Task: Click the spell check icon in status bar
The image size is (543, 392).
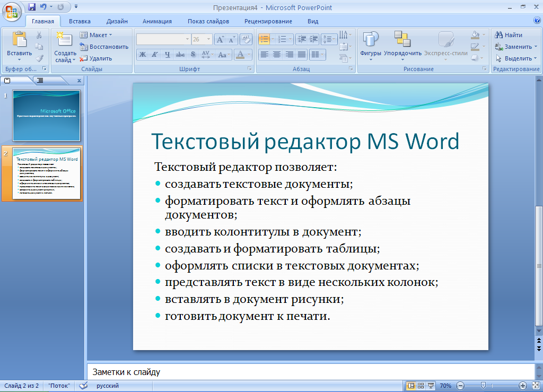Action: tap(83, 386)
